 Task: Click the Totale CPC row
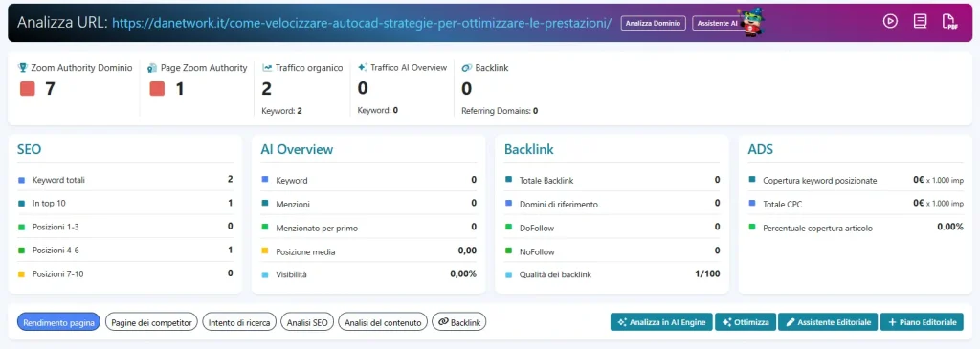click(856, 204)
